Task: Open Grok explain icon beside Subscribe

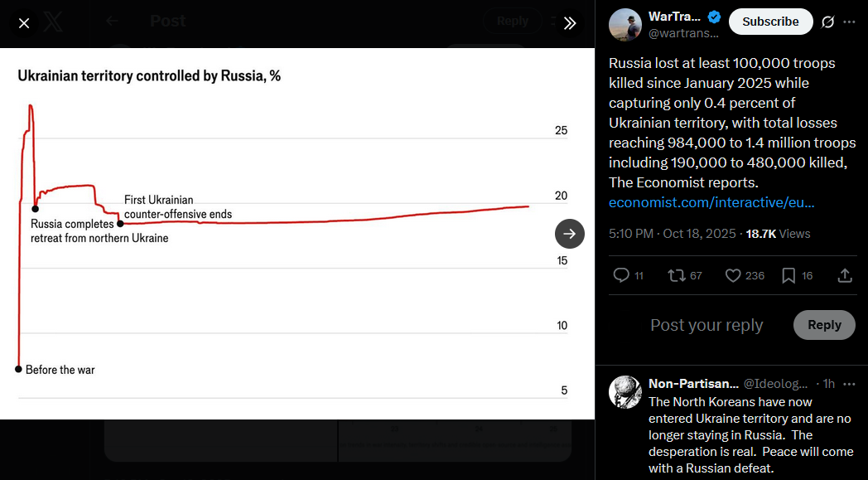Action: (x=827, y=22)
